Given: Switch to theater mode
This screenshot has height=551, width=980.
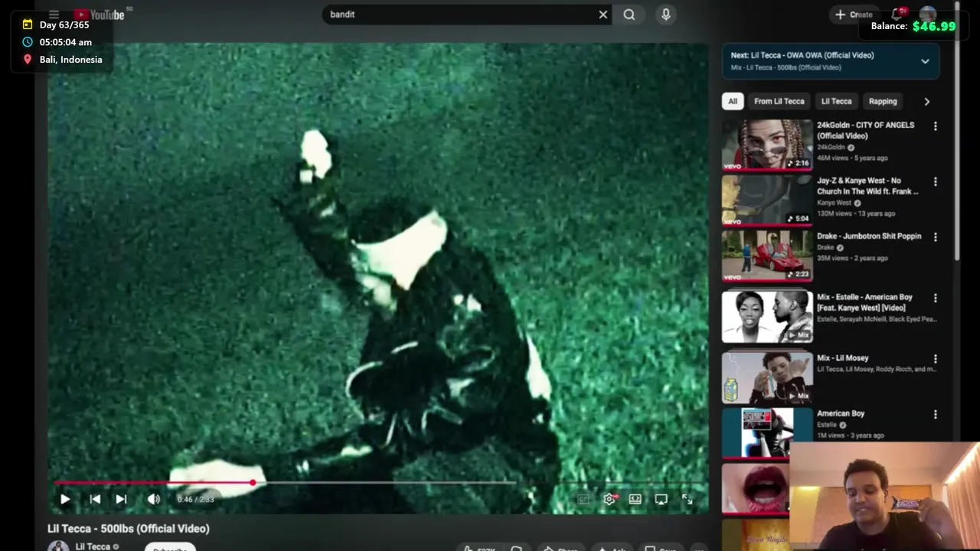Looking at the screenshot, I should (635, 499).
